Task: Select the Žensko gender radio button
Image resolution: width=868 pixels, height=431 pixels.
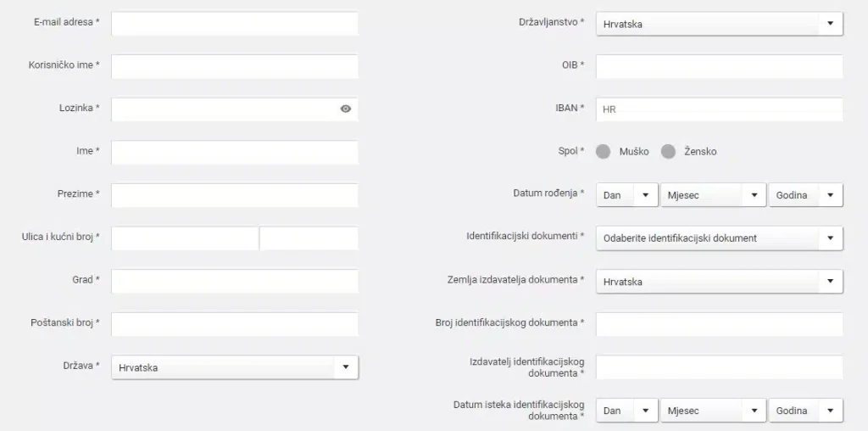Action: click(668, 152)
